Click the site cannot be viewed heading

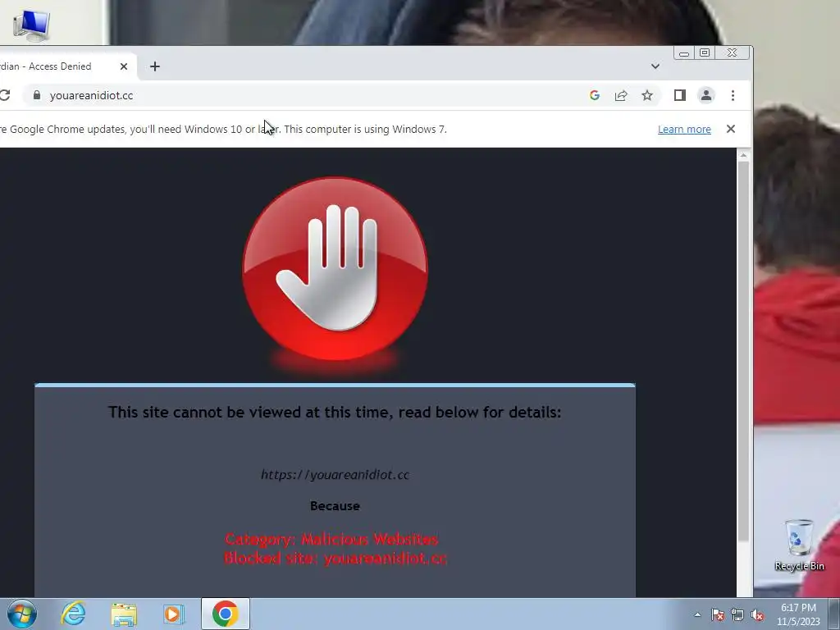335,412
